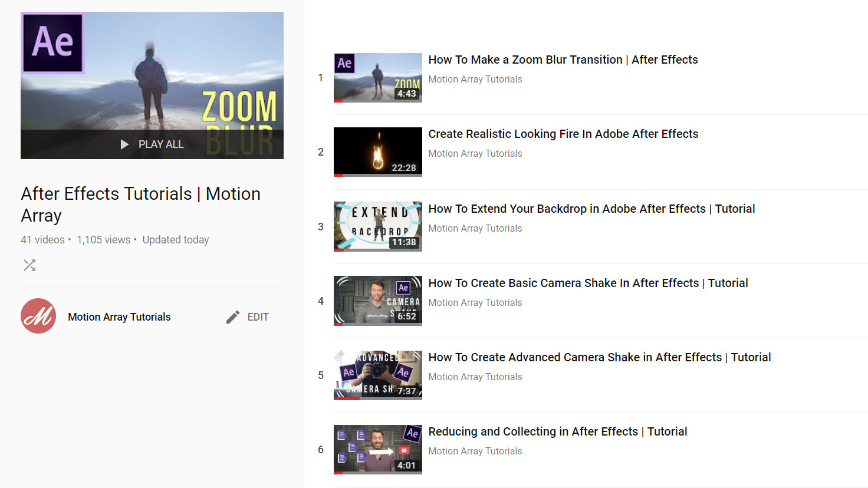Open 'How To Create Advanced Camera Shake' title
This screenshot has height=488, width=868.
click(600, 357)
